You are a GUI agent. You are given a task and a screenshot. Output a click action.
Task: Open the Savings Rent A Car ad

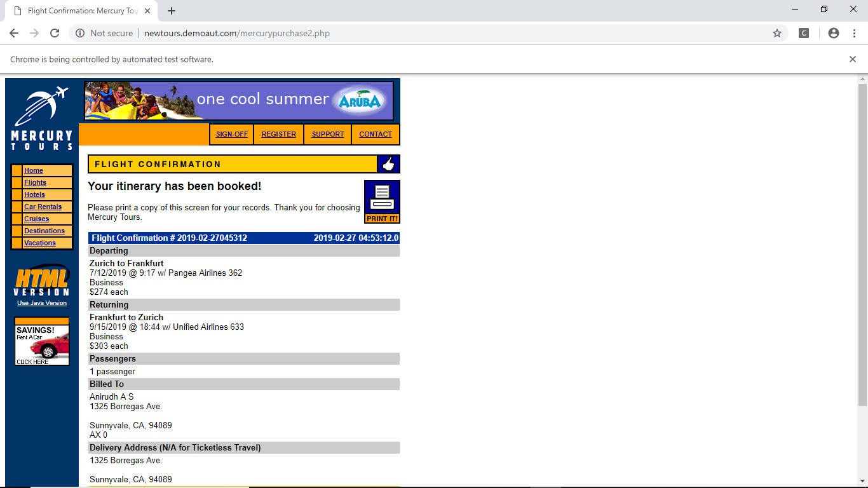coord(42,341)
